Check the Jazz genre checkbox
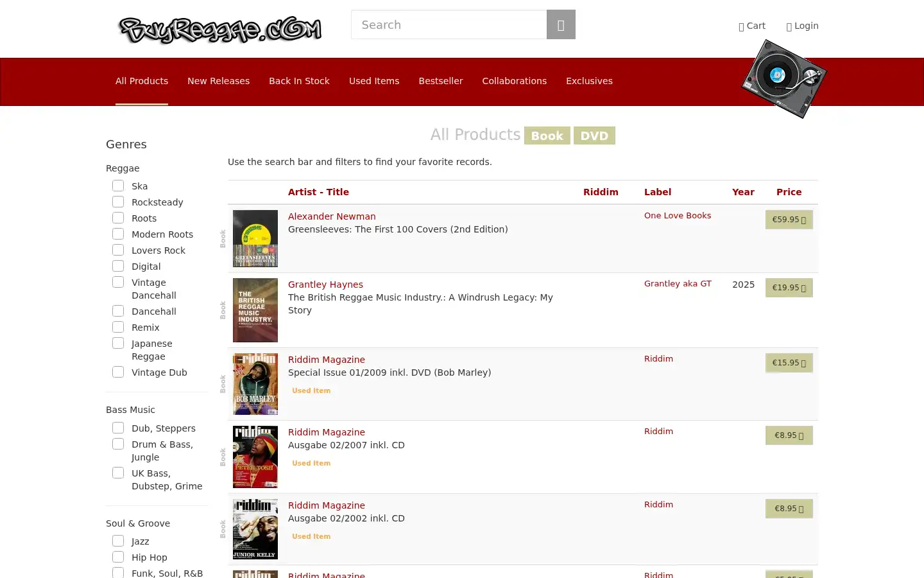The height and width of the screenshot is (578, 924). [118, 541]
